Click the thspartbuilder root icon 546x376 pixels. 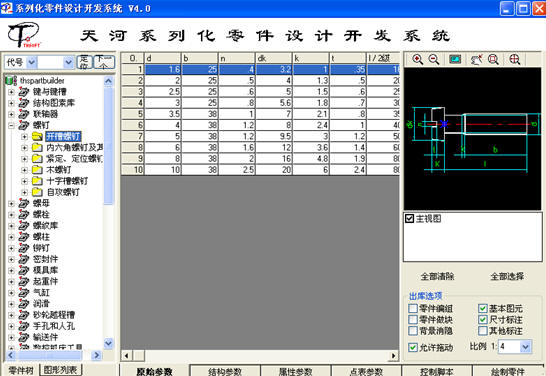point(11,81)
